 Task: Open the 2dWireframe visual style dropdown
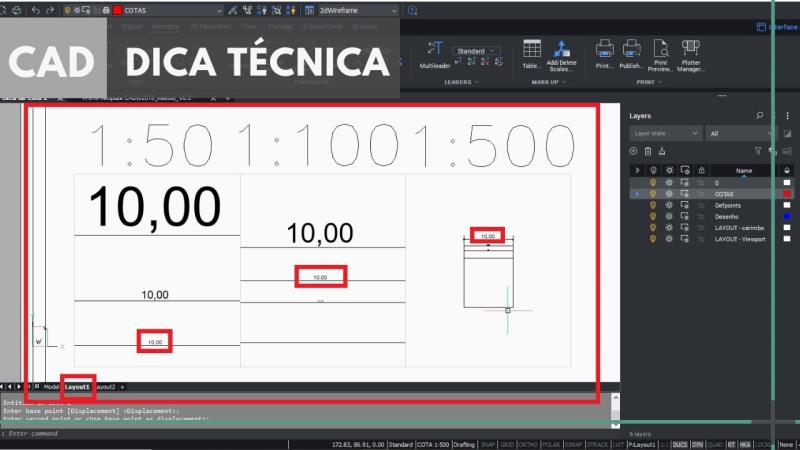point(358,10)
